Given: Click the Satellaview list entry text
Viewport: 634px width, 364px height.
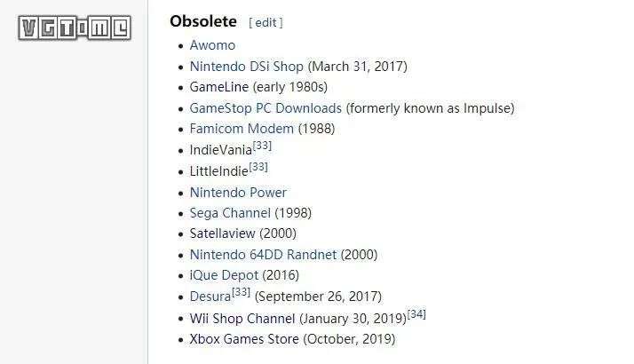Looking at the screenshot, I should point(243,233).
